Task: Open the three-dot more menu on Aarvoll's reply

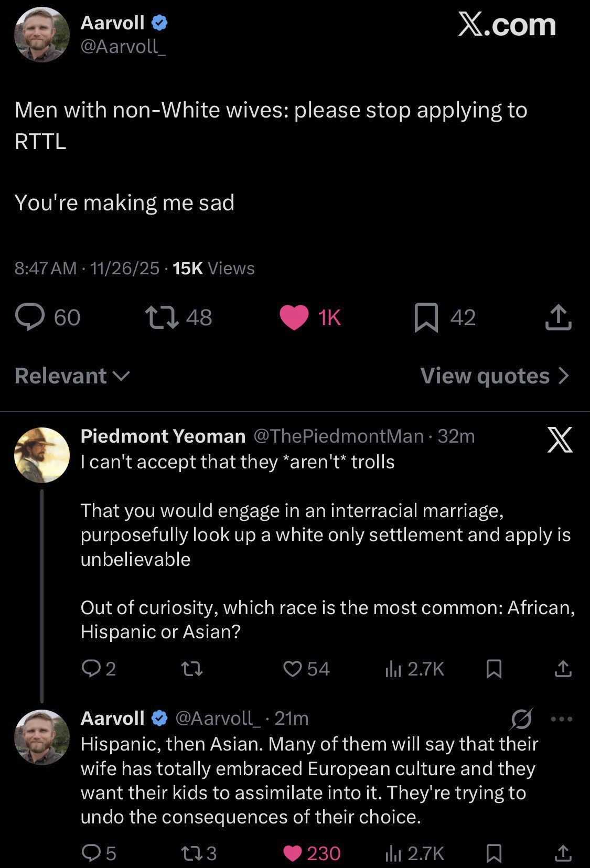Action: [562, 719]
